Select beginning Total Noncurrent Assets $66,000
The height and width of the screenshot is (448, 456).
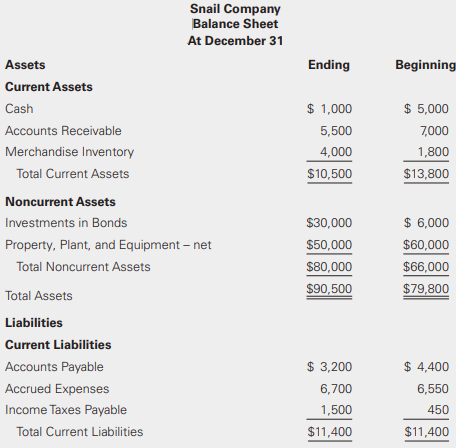coord(426,267)
